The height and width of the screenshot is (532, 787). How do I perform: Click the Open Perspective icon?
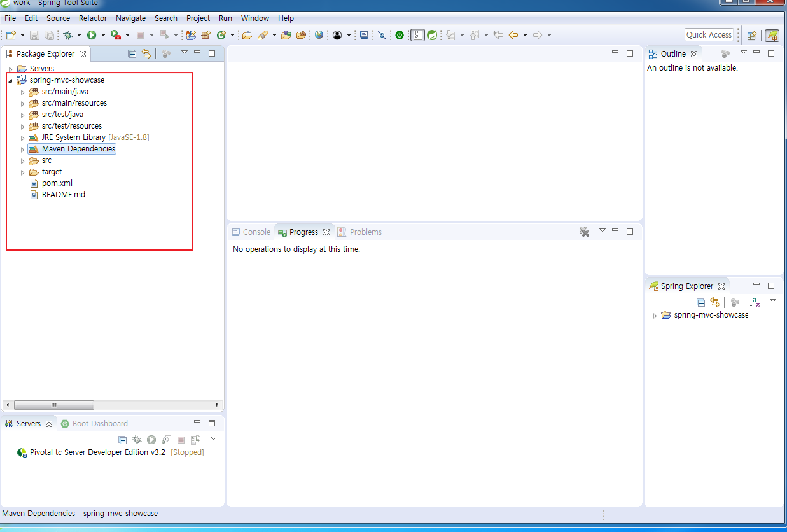pos(751,36)
